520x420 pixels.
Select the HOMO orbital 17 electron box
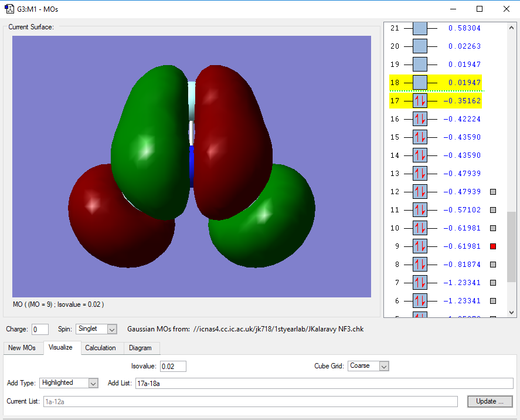tap(420, 101)
